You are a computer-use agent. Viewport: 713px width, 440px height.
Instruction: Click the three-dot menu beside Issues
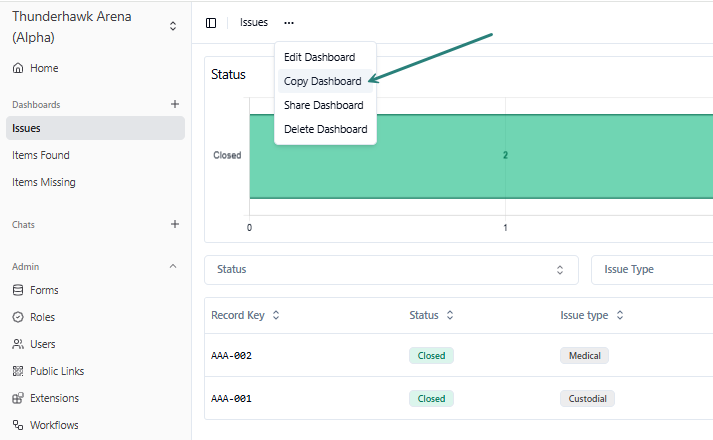coord(289,23)
